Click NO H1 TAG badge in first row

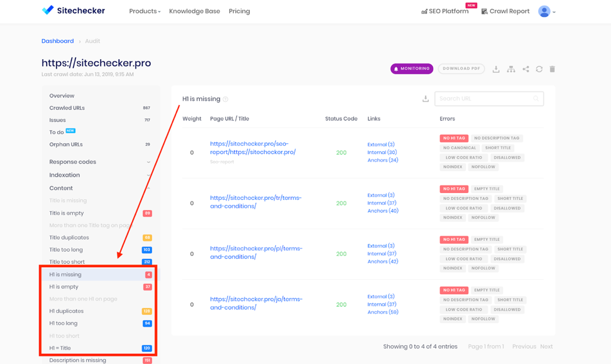tap(454, 138)
